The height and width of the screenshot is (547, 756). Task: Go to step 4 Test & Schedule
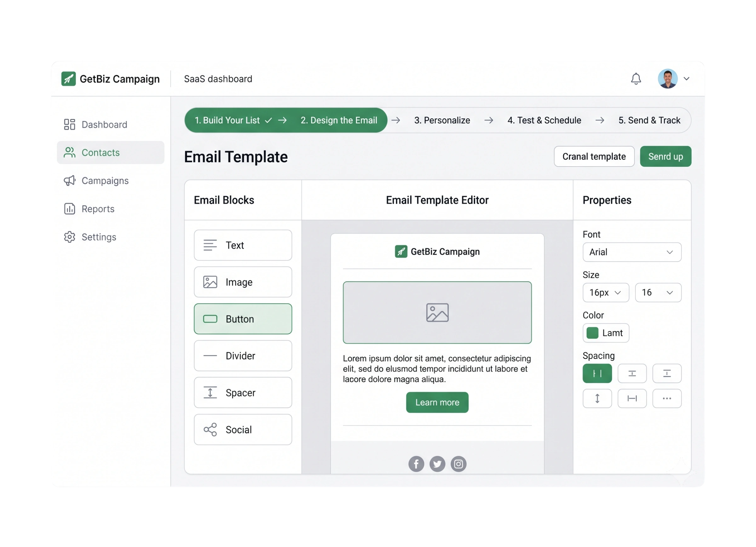544,120
